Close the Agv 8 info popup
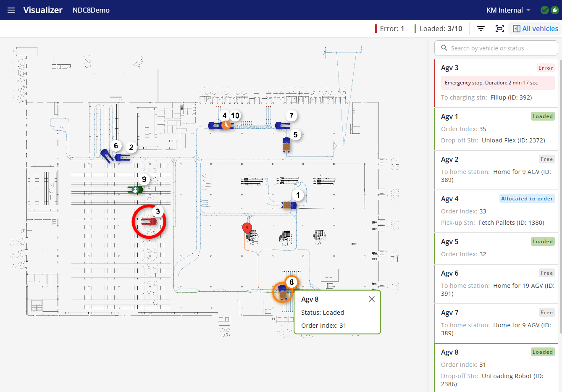Image resolution: width=562 pixels, height=392 pixels. [372, 299]
